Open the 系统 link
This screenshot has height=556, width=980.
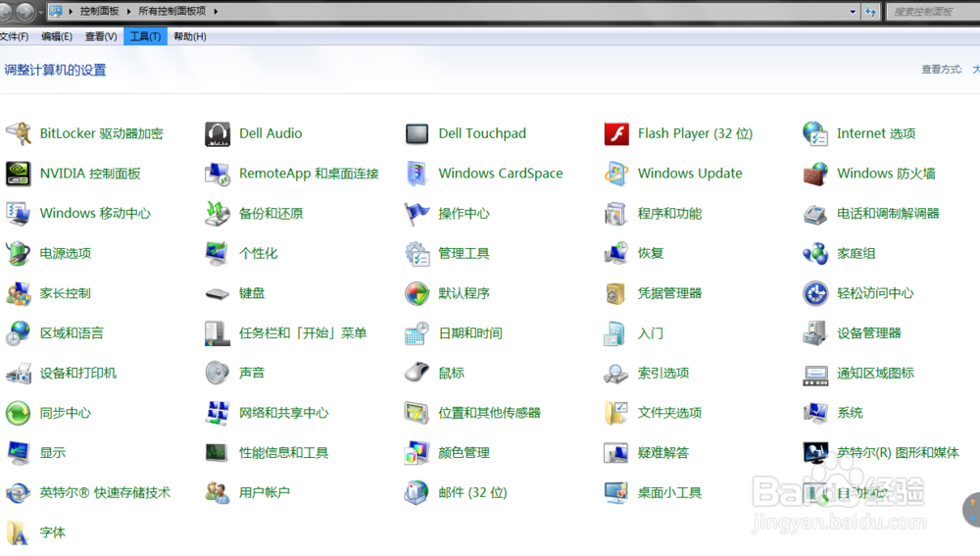pos(850,413)
